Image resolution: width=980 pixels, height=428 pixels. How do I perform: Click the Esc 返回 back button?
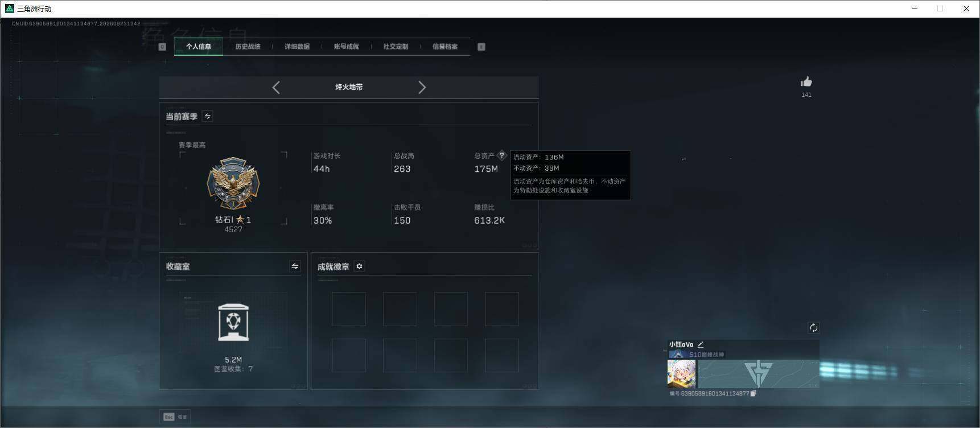pyautogui.click(x=175, y=417)
